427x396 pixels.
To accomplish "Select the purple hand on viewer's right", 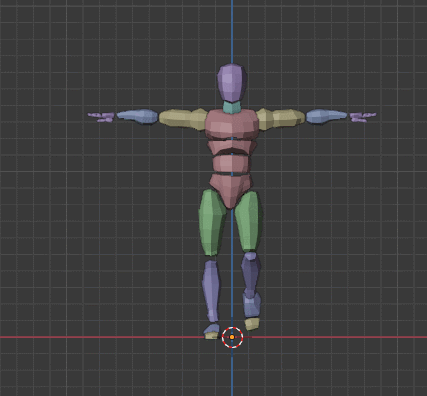I will (362, 117).
